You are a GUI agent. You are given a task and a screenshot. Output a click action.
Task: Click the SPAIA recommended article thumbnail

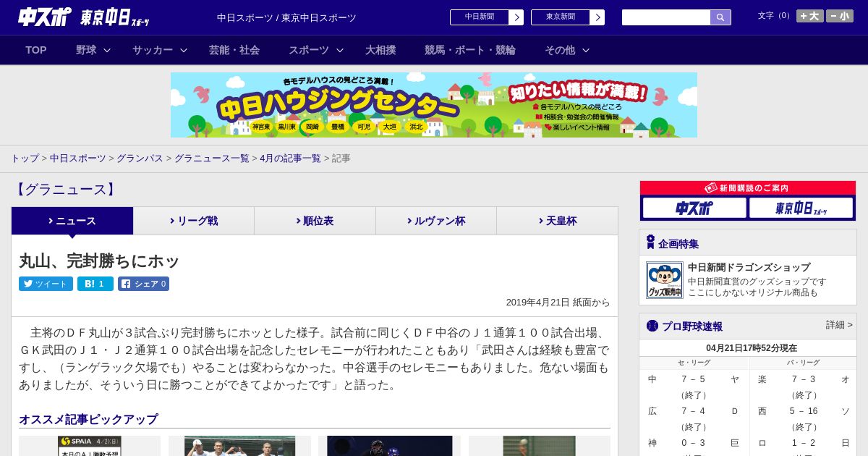click(x=90, y=446)
